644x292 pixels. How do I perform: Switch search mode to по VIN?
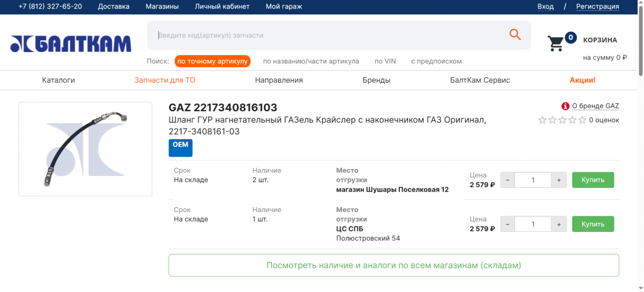coord(385,61)
